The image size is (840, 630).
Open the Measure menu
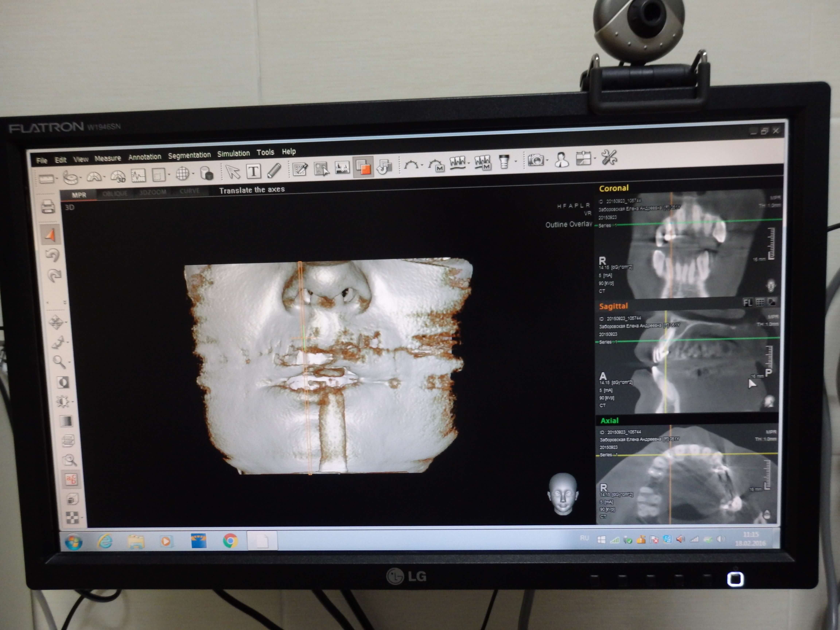point(108,158)
